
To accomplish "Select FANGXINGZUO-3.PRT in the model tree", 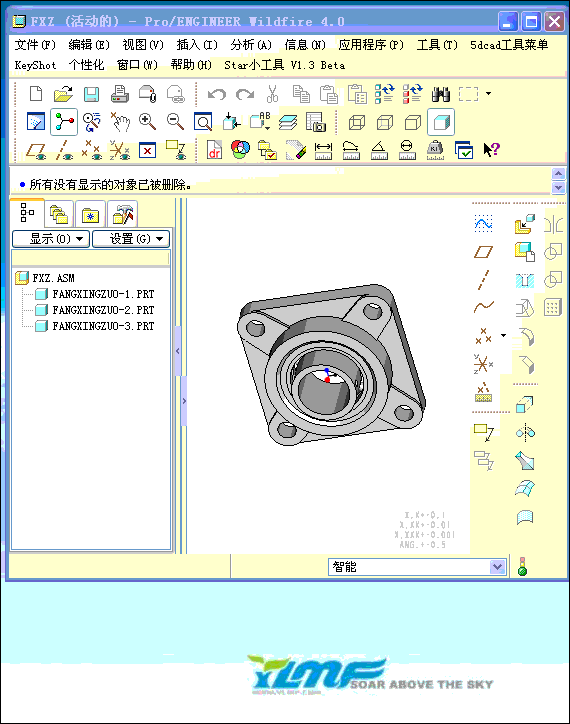I will click(x=95, y=326).
